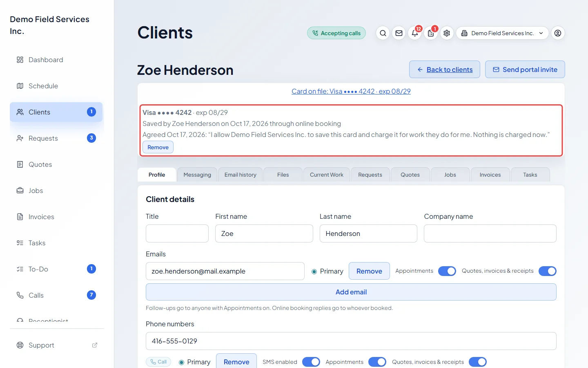Open Support external link in sidebar
588x368 pixels.
tap(56, 345)
